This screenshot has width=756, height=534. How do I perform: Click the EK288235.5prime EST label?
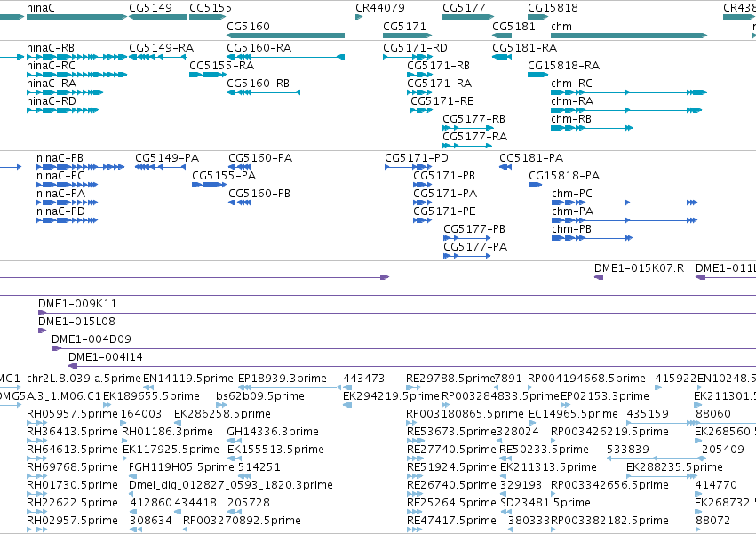coord(674,467)
